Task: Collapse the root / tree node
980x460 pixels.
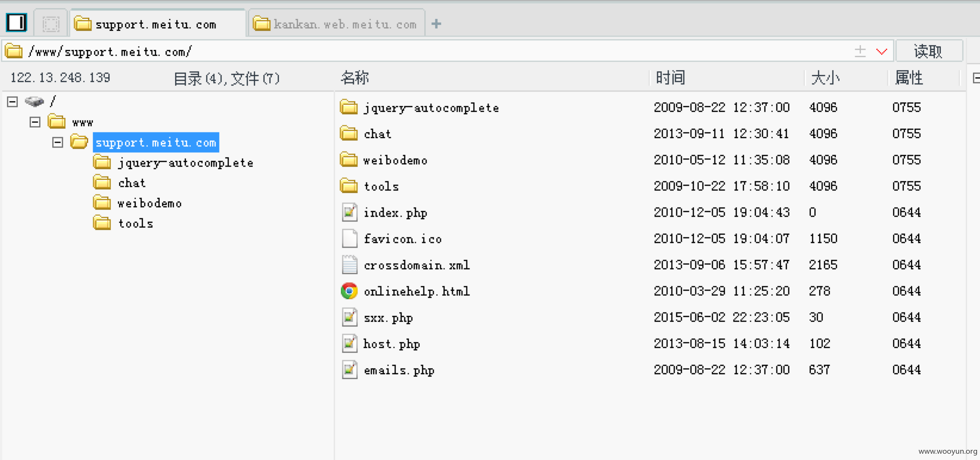Action: coord(13,102)
